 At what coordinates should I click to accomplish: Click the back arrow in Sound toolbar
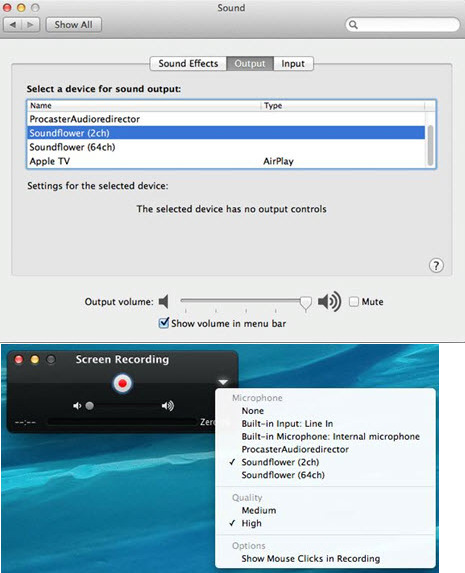pyautogui.click(x=13, y=25)
